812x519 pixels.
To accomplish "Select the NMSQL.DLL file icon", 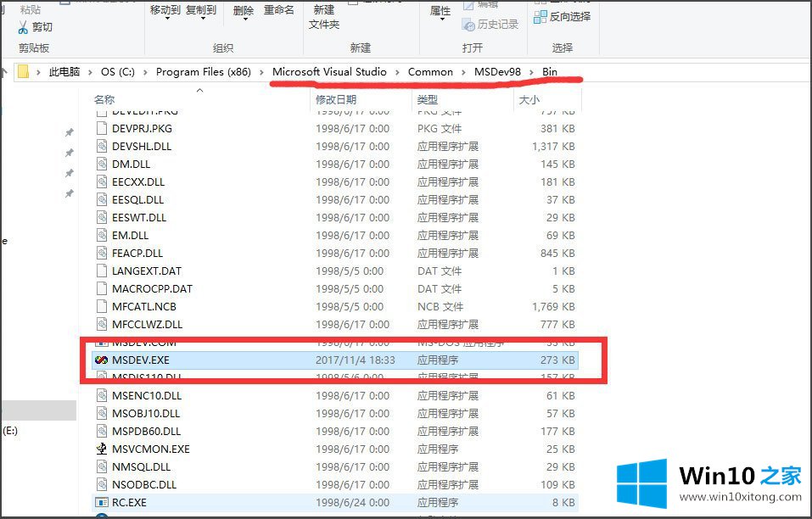I will click(x=102, y=466).
